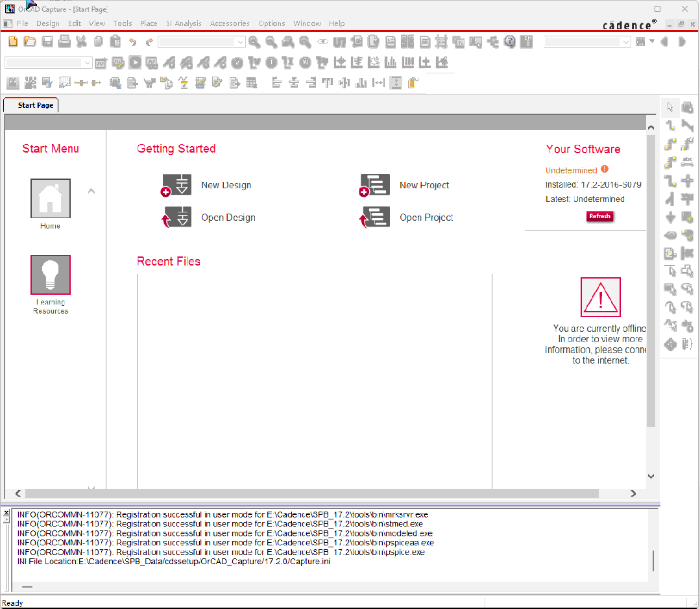700x609 pixels.
Task: Click the Capture.ini INI File Location log line
Action: point(174,562)
